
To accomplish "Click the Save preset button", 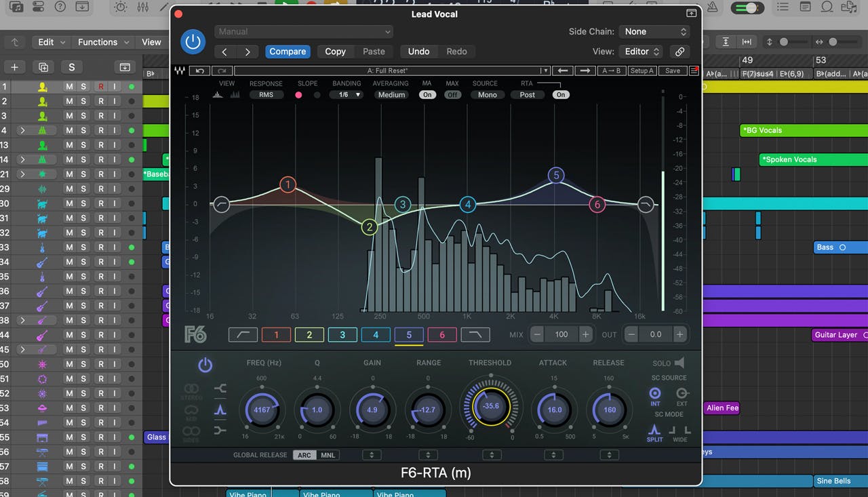I will (x=672, y=71).
